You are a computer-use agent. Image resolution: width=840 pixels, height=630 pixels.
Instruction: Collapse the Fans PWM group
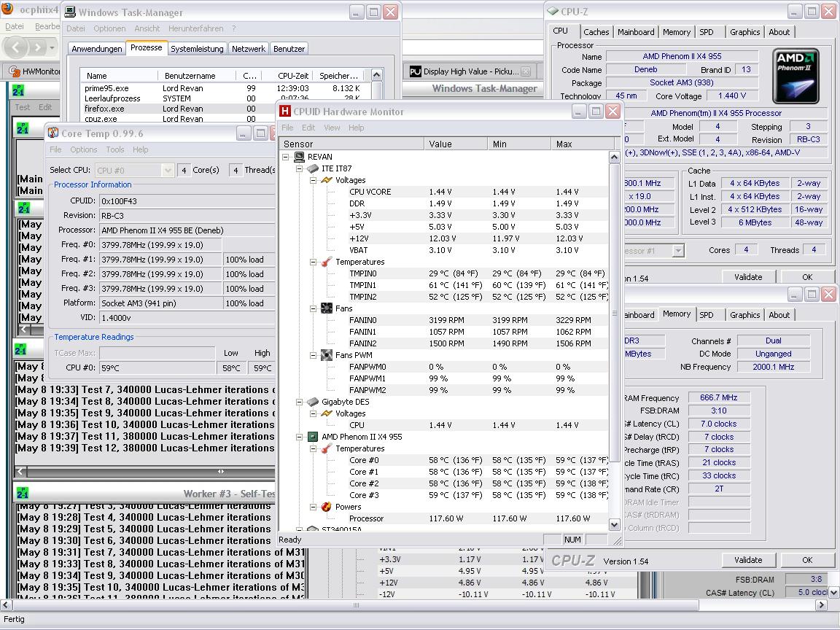click(314, 355)
